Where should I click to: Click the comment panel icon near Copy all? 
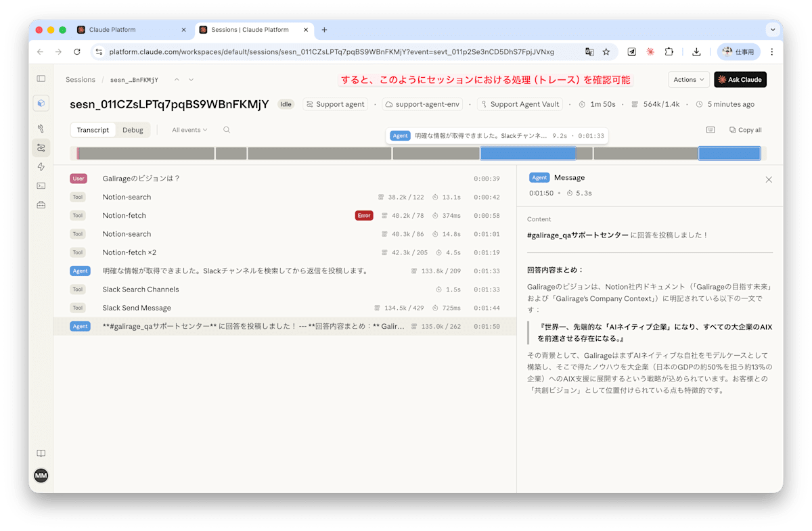pos(710,130)
